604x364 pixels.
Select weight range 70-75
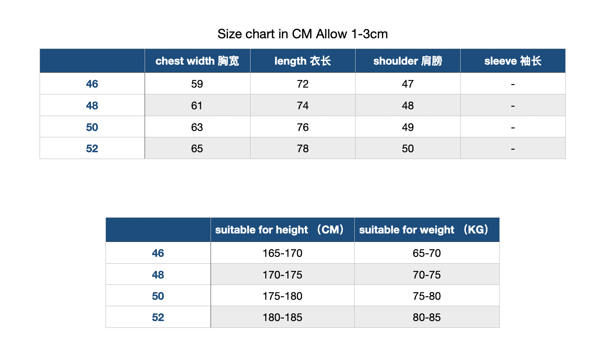tap(427, 275)
